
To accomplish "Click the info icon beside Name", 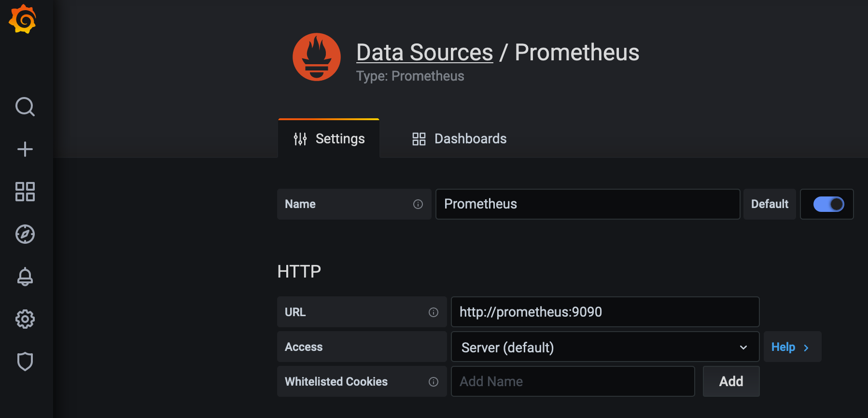I will 418,204.
